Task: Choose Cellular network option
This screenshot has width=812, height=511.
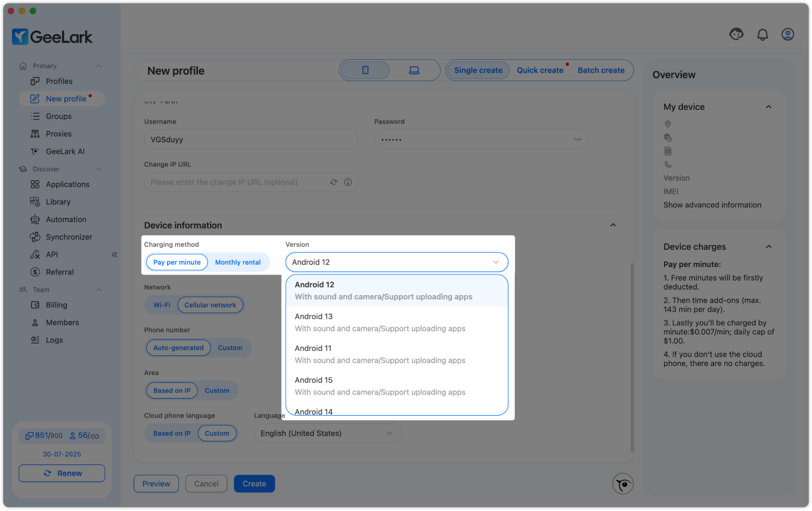Action: [210, 305]
